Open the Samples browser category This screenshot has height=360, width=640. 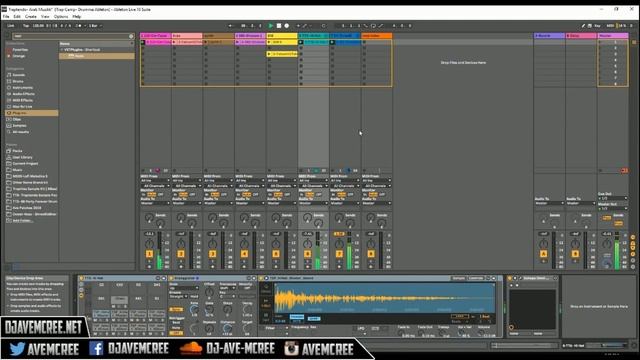[x=19, y=125]
